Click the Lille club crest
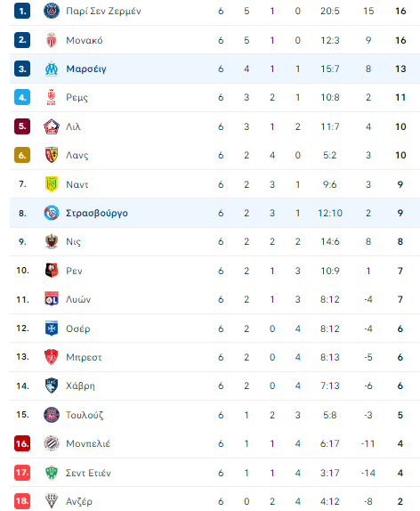This screenshot has width=420, height=511. pos(52,126)
